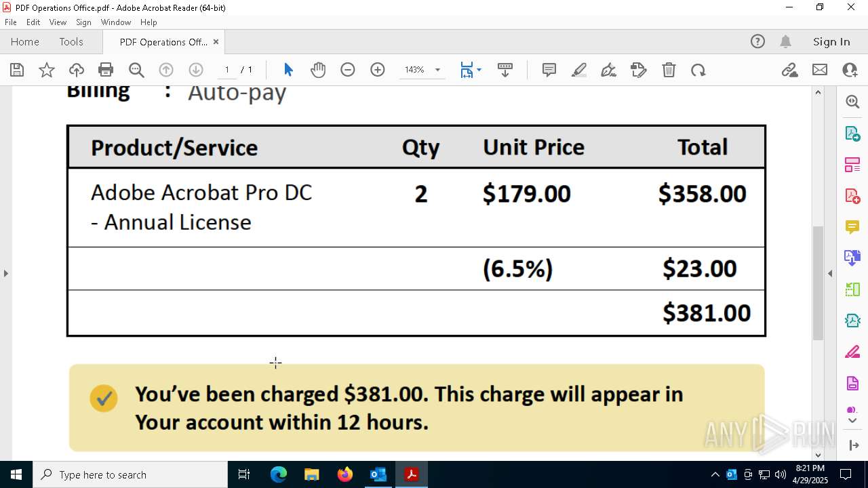The width and height of the screenshot is (868, 488).
Task: Open the Edit menu
Action: click(x=33, y=22)
